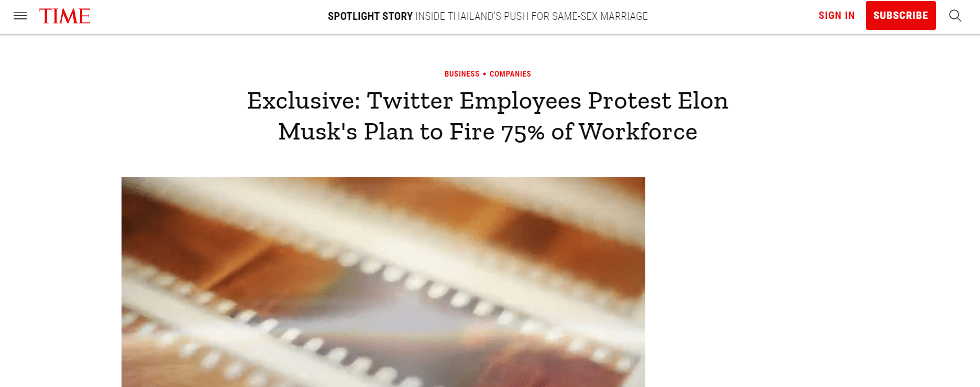Viewport: 980px width, 387px height.
Task: Expand the site menu with three-line icon
Action: tap(20, 16)
